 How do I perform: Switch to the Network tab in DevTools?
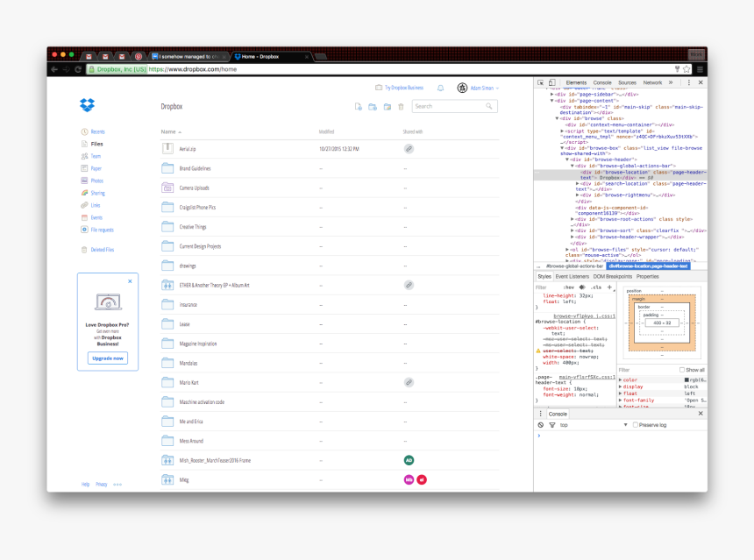coord(652,82)
